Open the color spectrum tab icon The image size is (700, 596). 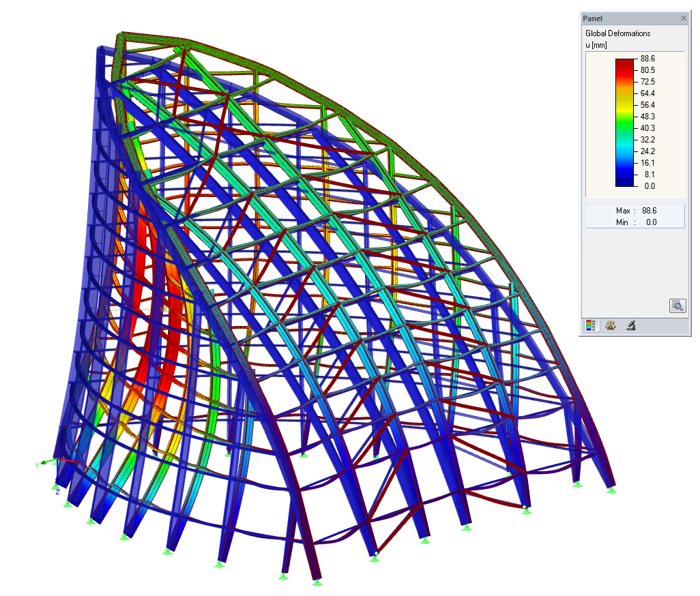point(591,325)
